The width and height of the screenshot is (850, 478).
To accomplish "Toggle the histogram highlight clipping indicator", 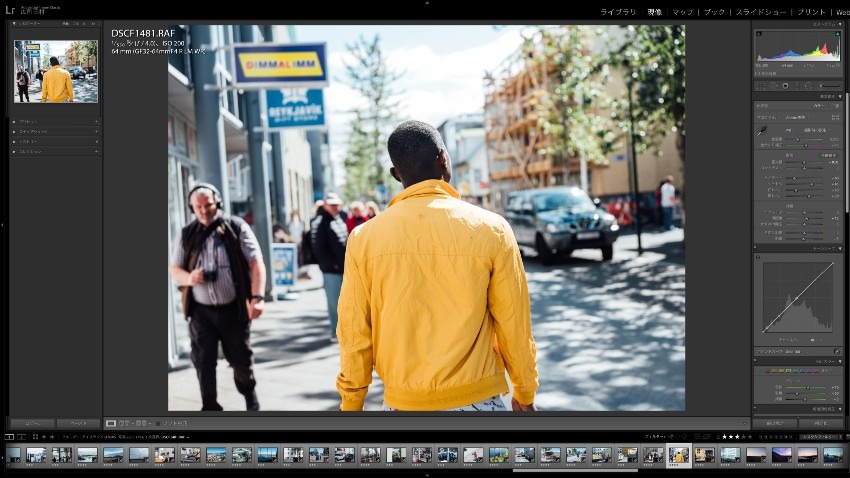I will click(837, 34).
